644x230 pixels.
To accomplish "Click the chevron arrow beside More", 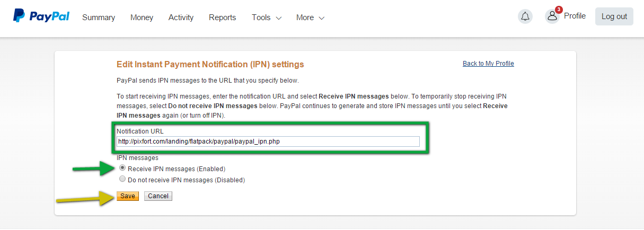I will click(x=321, y=18).
